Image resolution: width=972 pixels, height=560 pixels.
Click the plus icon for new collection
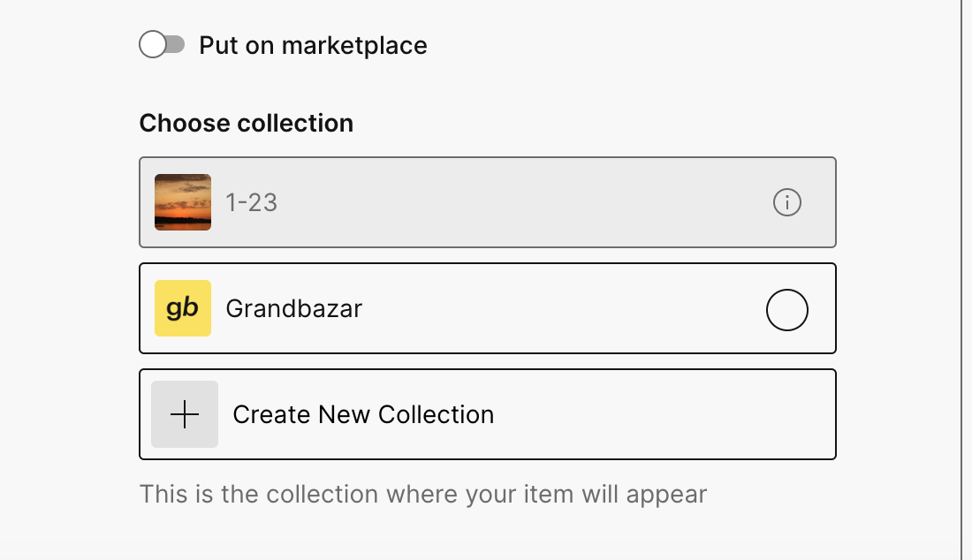pyautogui.click(x=185, y=413)
